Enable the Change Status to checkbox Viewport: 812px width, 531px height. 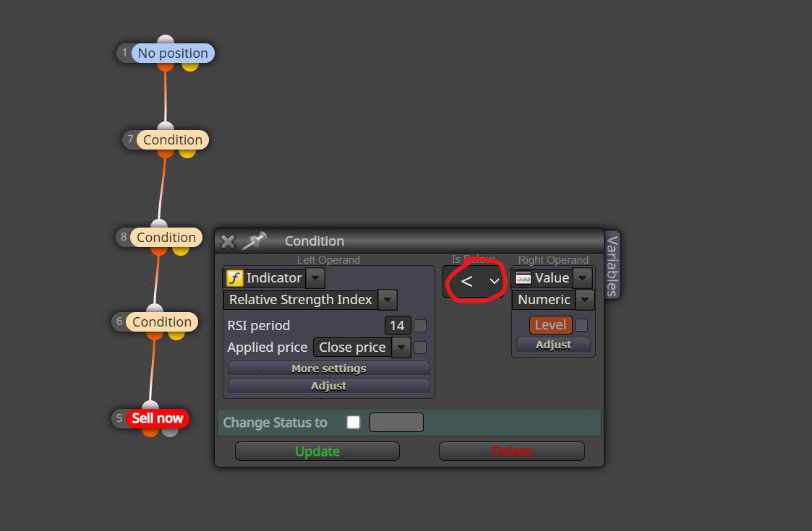(353, 423)
